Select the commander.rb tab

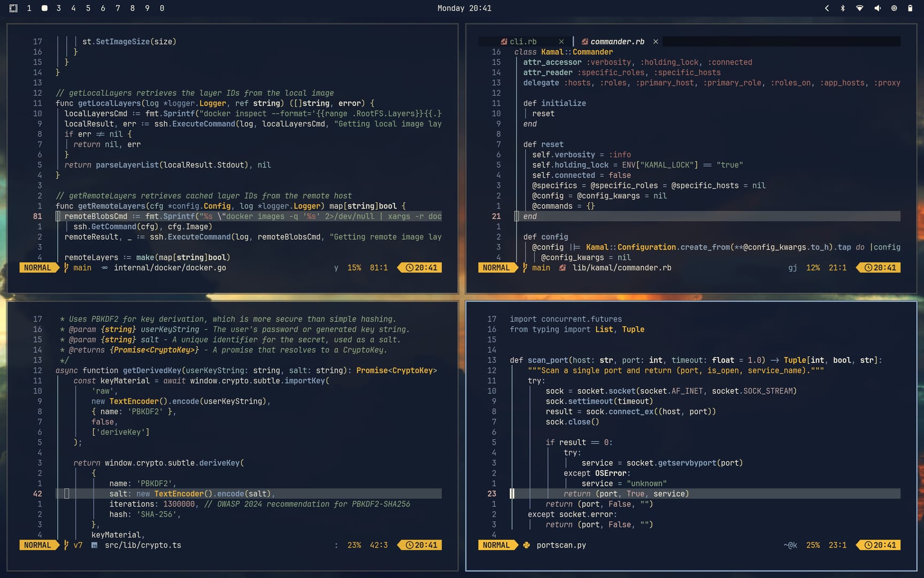tap(617, 42)
